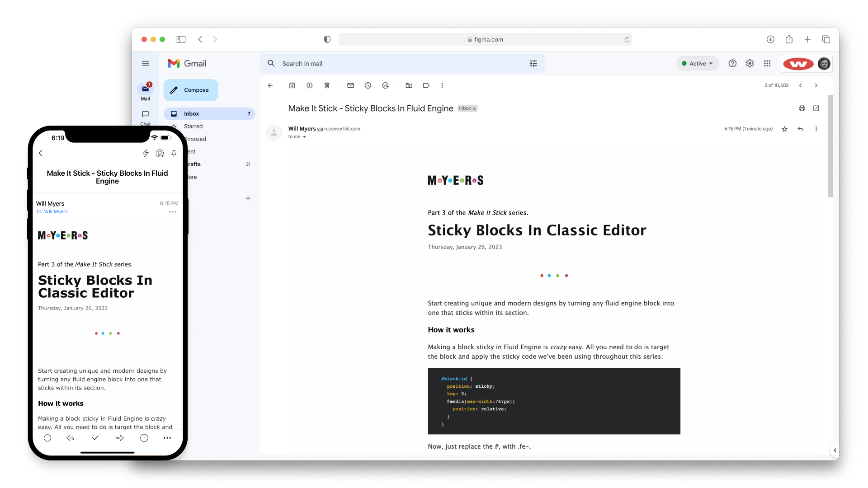Click the Compose button
The width and height of the screenshot is (868, 488).
pos(190,90)
